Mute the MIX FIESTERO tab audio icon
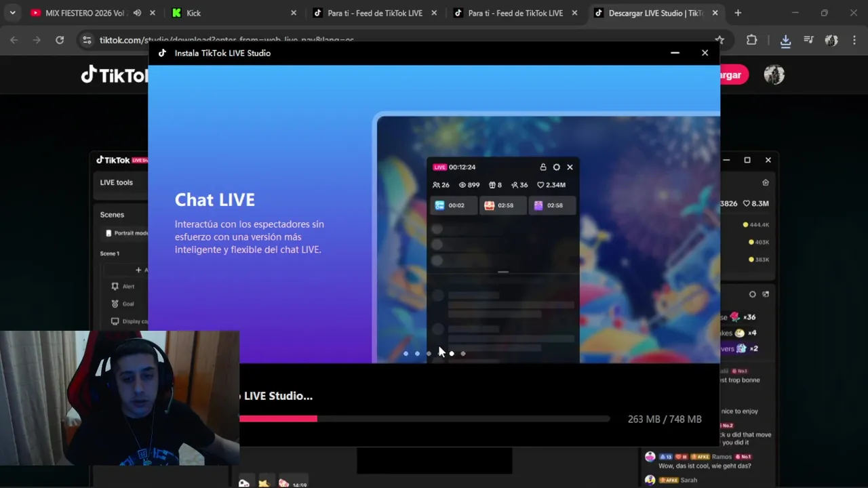 tap(138, 13)
